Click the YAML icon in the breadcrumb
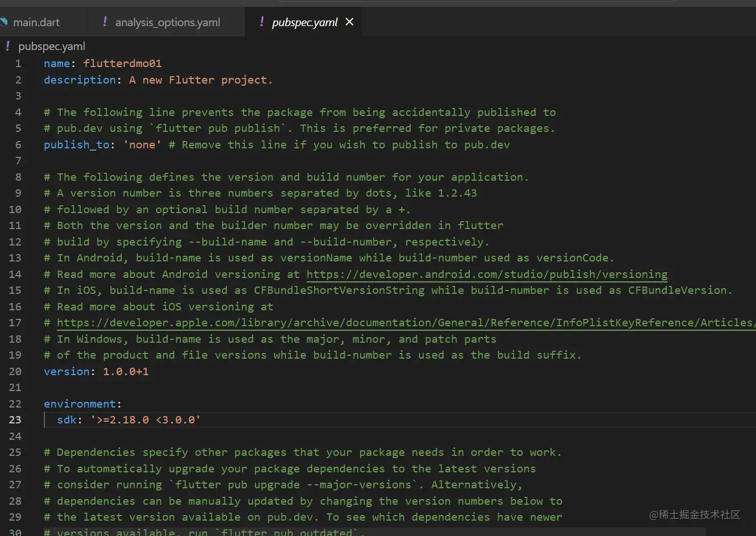The height and width of the screenshot is (536, 756). tap(7, 45)
